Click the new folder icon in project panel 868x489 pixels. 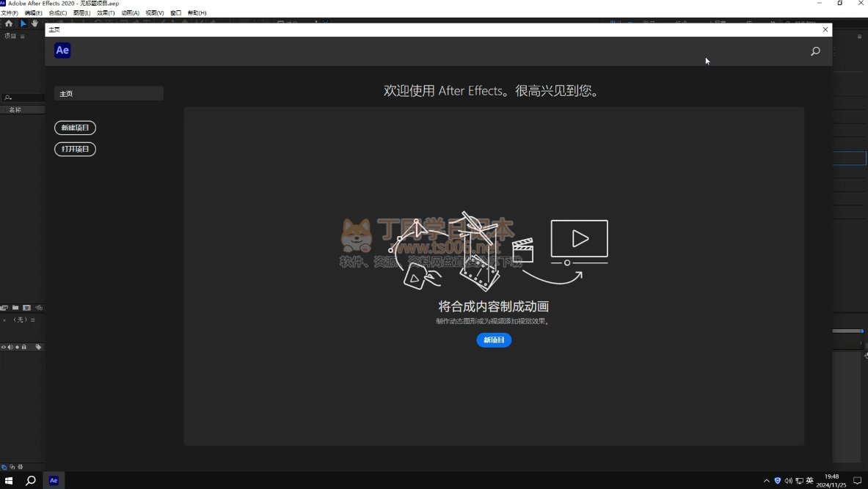point(15,308)
